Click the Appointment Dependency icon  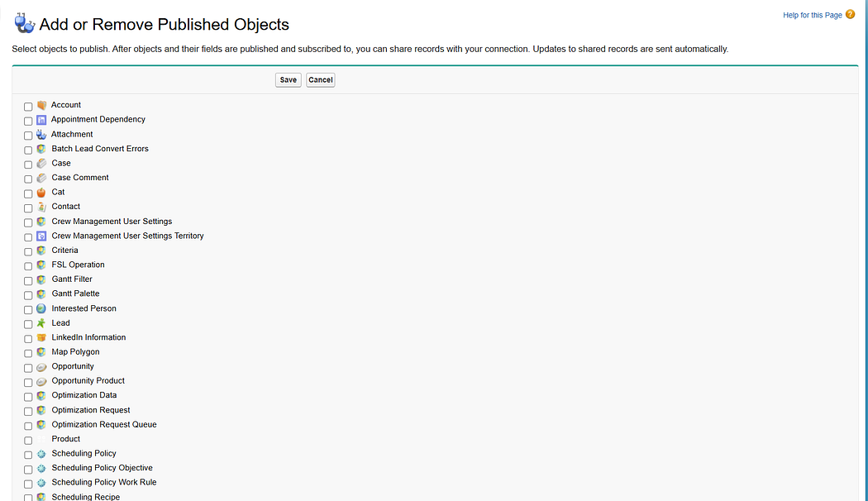(x=41, y=120)
